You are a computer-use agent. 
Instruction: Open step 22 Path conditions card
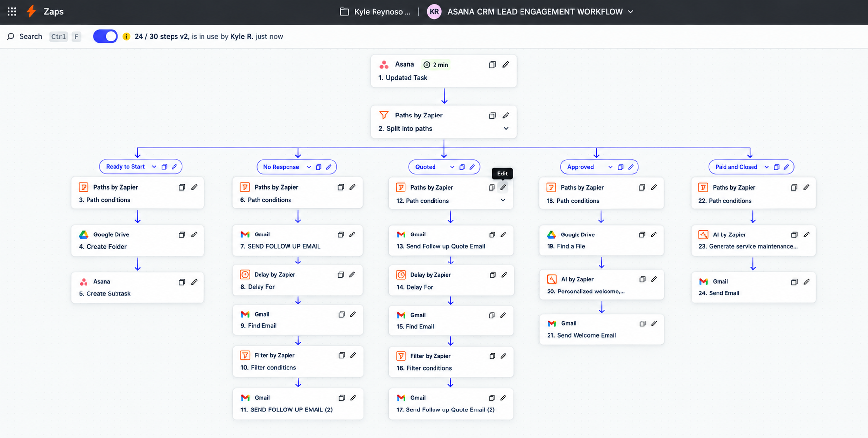(753, 194)
